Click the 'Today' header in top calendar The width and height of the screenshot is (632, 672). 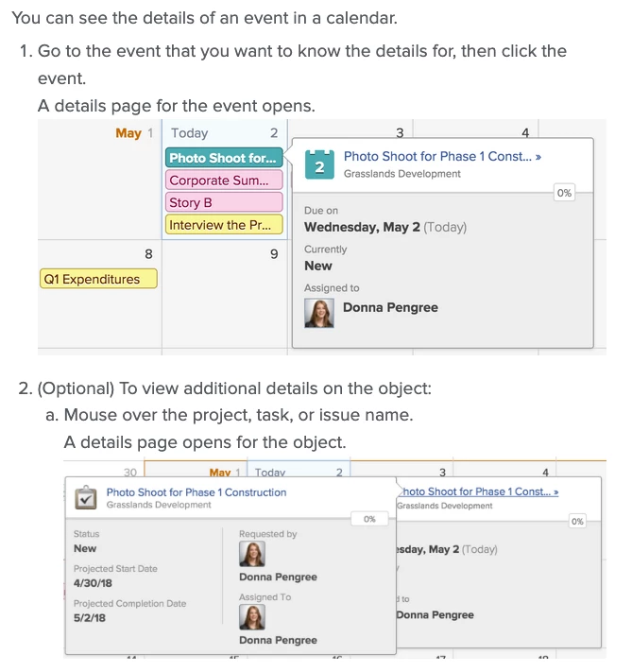pos(189,133)
